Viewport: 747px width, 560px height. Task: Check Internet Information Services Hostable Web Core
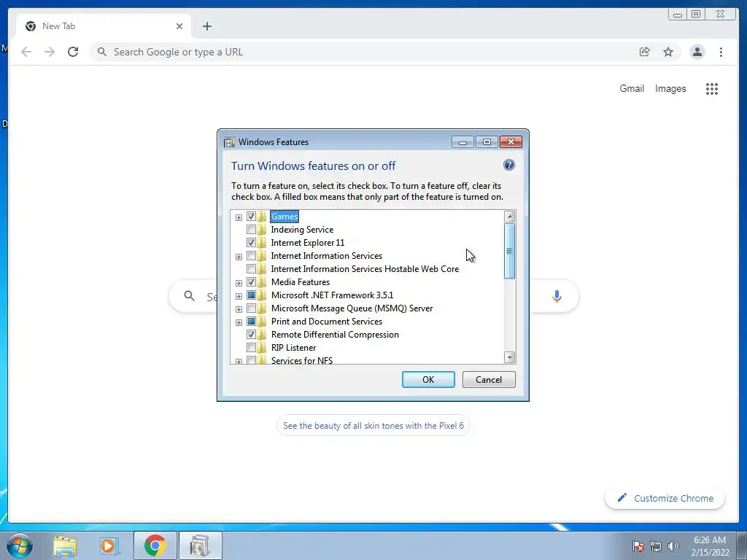251,269
